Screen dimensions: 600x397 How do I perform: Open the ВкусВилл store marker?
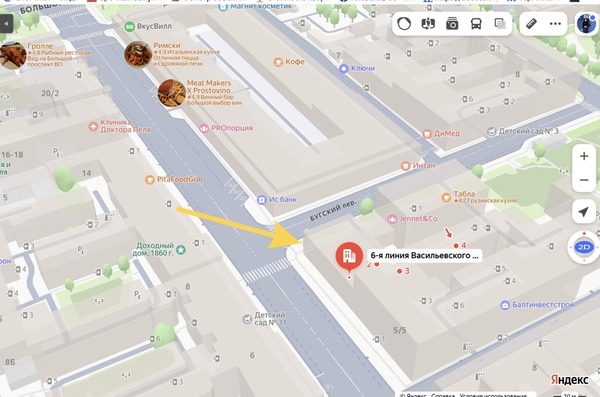148,26
